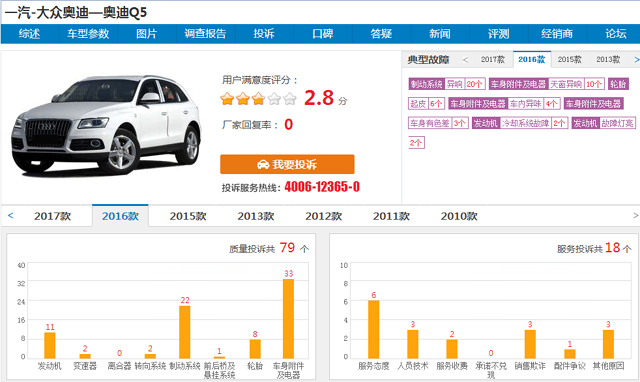The image size is (640, 382).
Task: Click the 轮胎 bar showing 8
Action: coord(255,349)
